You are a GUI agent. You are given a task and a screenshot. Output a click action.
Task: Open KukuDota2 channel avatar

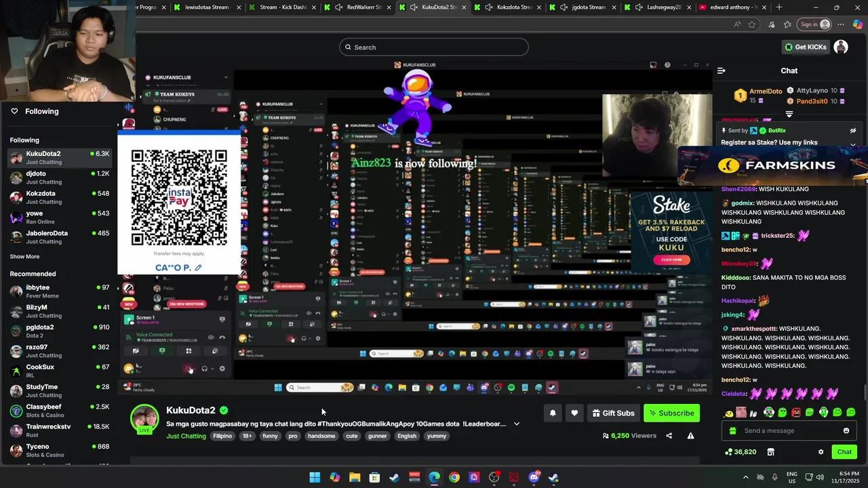144,419
